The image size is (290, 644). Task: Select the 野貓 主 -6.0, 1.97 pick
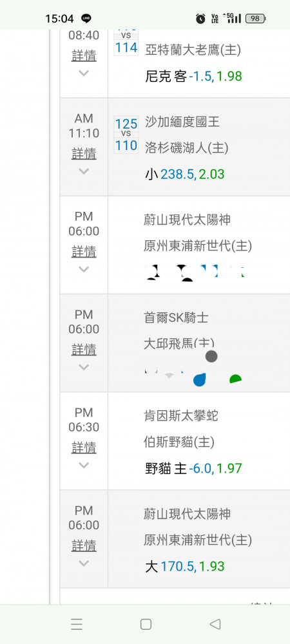[x=193, y=468]
